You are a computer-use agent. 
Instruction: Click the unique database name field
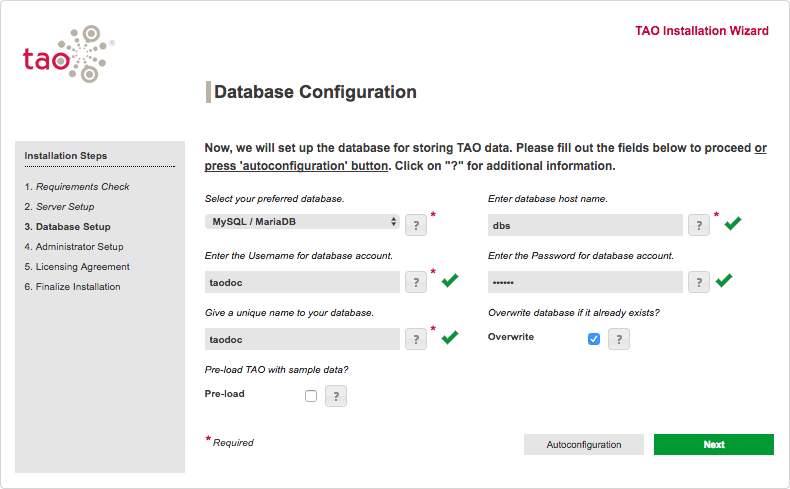(x=302, y=339)
